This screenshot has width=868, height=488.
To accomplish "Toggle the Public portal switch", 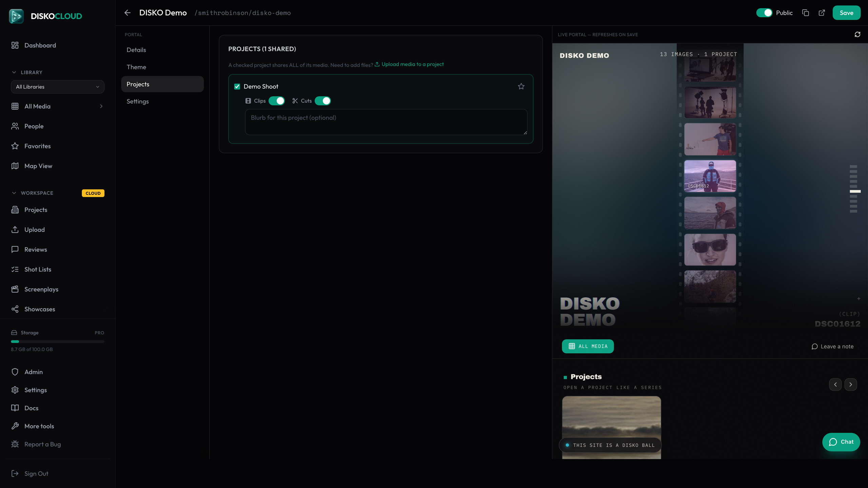I will coord(764,13).
